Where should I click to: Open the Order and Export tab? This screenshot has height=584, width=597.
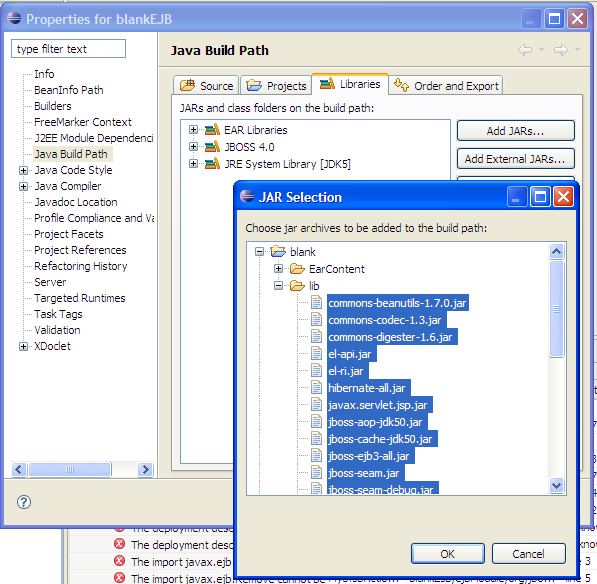446,85
